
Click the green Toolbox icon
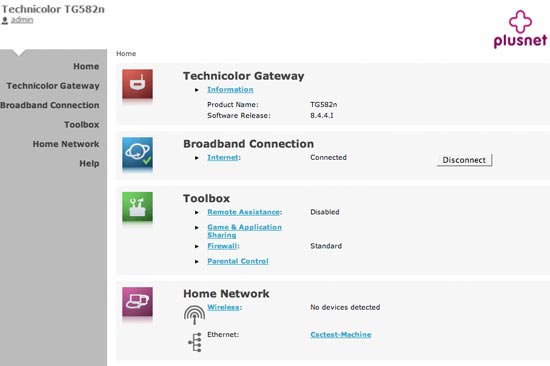137,207
